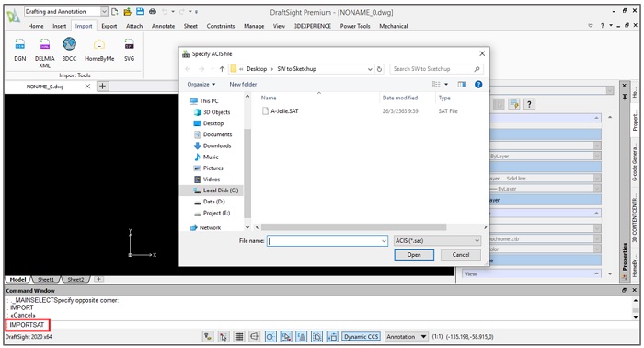Select Local Disk (C:) in navigation tree

(x=221, y=191)
